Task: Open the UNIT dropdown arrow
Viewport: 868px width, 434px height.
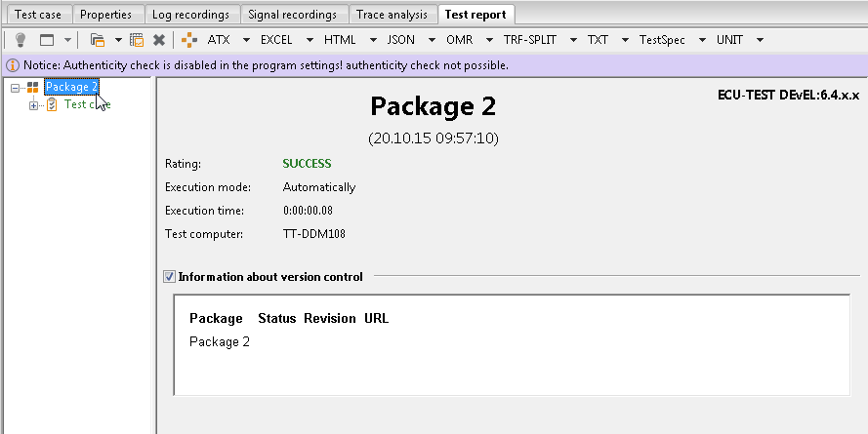Action: click(760, 40)
